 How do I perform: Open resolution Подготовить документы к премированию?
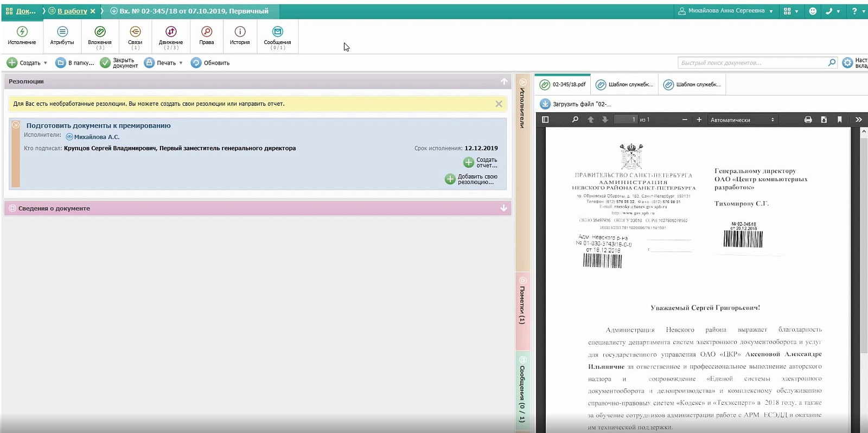98,125
